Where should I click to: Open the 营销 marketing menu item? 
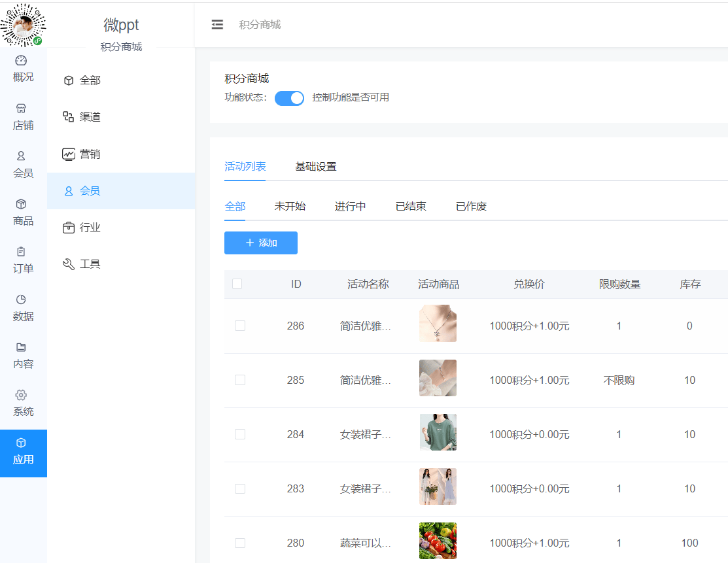point(90,154)
